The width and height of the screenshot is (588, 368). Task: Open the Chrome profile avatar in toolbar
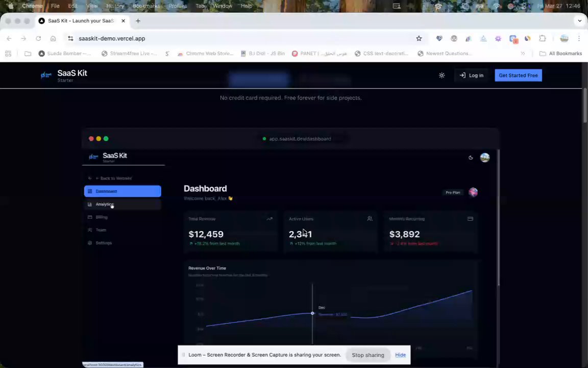click(564, 38)
